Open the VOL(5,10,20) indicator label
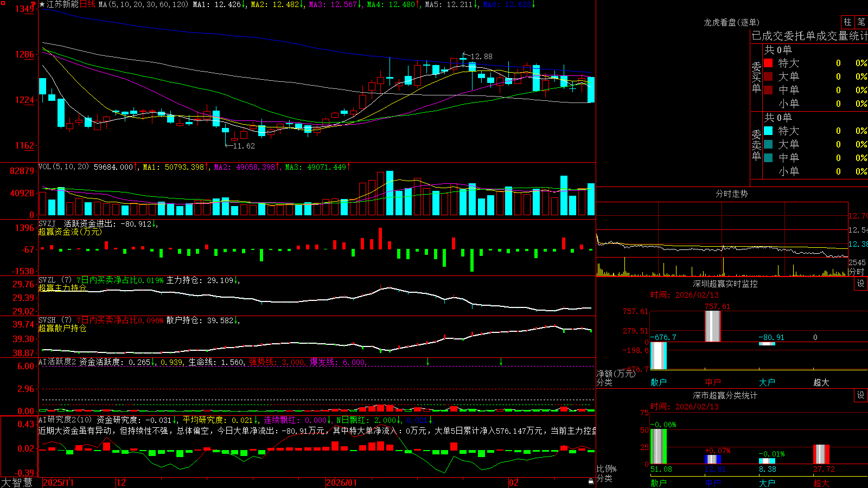 click(63, 167)
